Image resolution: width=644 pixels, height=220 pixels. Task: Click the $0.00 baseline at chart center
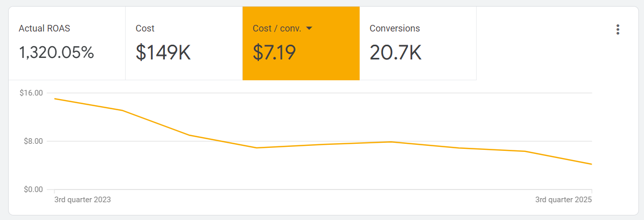click(323, 190)
